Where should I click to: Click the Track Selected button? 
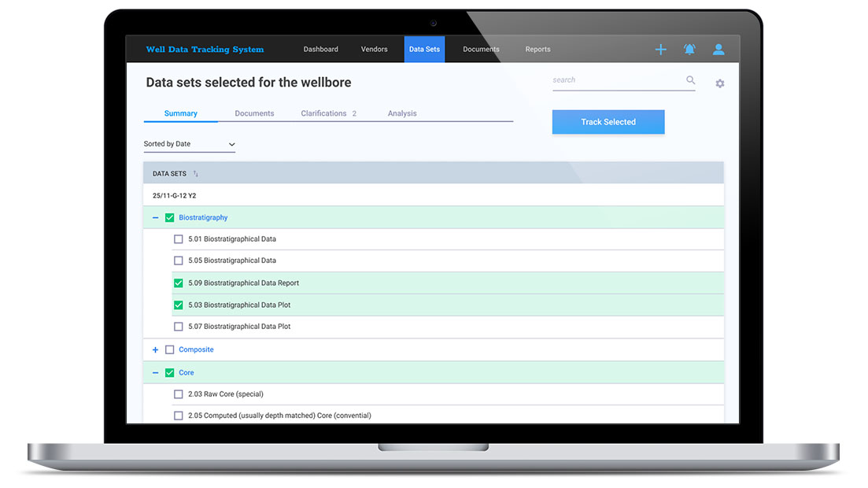coord(608,122)
